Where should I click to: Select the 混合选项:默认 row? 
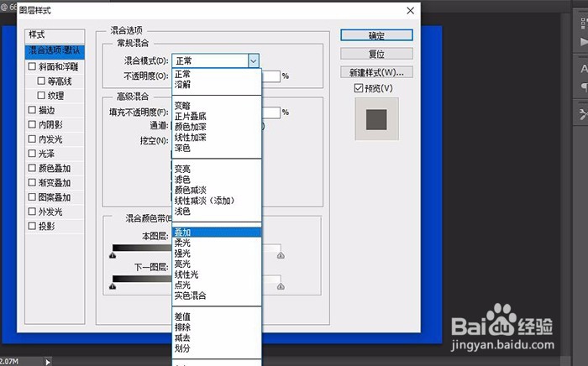pos(55,51)
